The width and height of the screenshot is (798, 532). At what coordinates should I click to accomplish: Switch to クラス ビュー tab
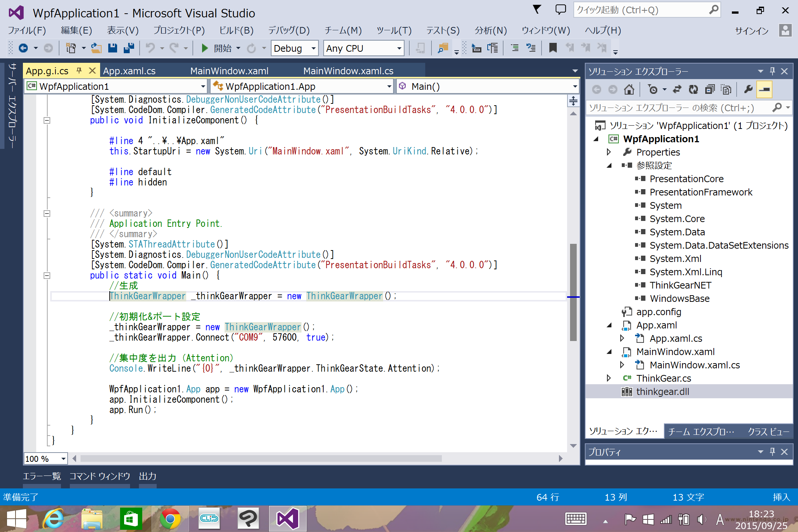(768, 431)
